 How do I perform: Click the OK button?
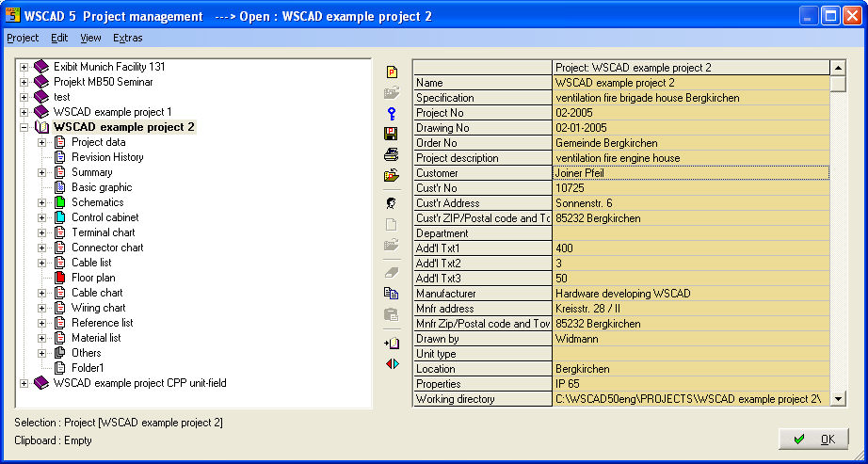pyautogui.click(x=813, y=440)
